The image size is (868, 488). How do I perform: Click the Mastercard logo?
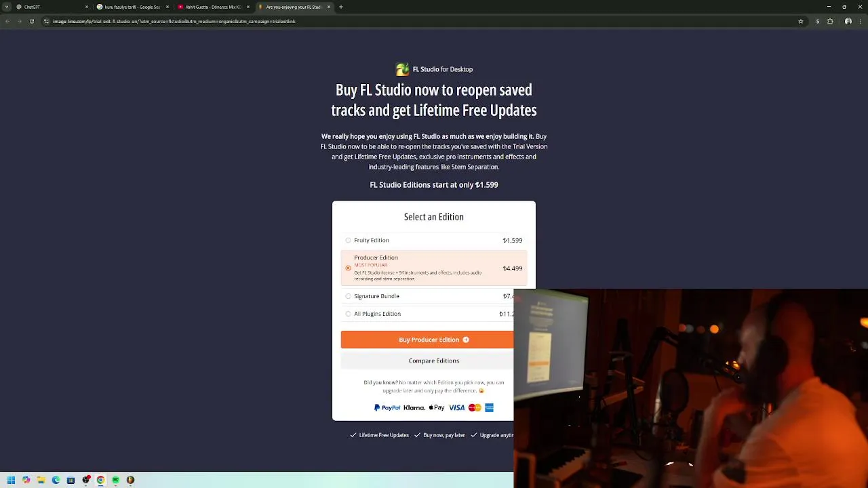click(475, 407)
